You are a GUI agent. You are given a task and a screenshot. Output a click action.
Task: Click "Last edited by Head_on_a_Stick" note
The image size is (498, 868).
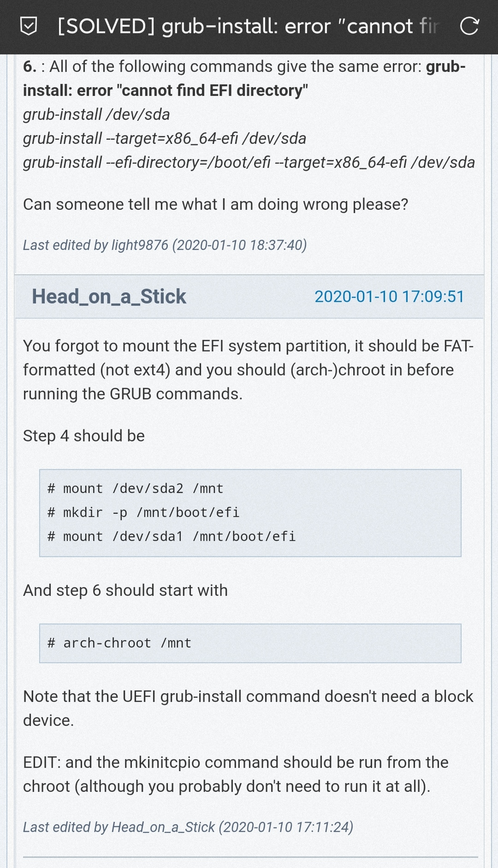click(188, 827)
